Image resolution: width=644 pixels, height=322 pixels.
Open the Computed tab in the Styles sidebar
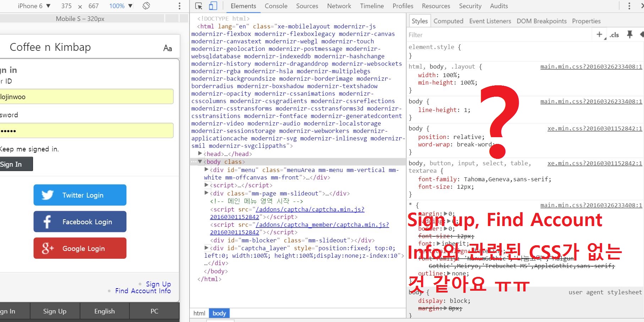pos(448,21)
